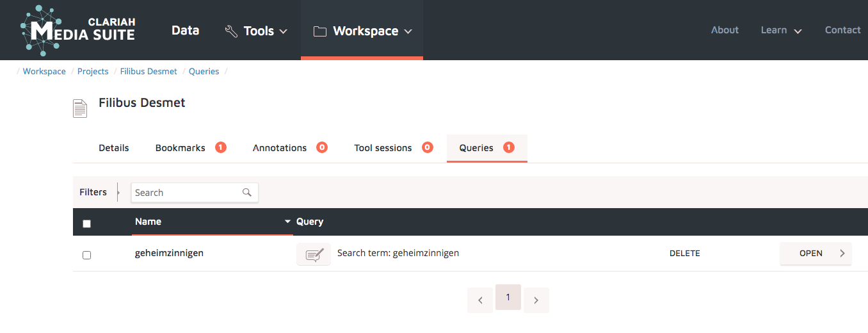Click the magnifier icon in the search box
868x333 pixels.
coord(247,192)
